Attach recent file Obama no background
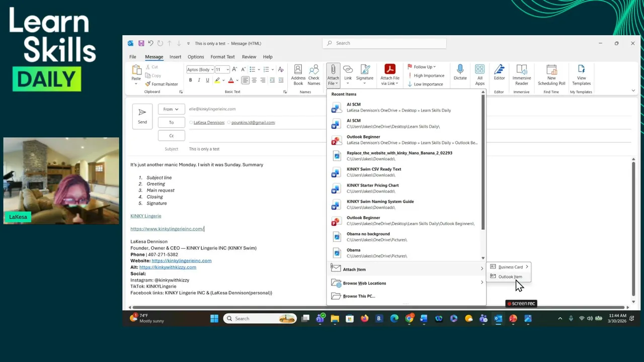The image size is (644, 362). click(405, 237)
